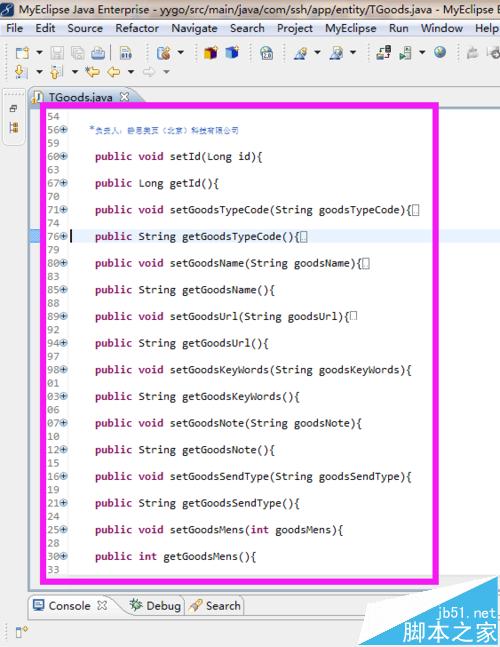The height and width of the screenshot is (647, 500).
Task: Expand folded setGoodsTypeCode method at line 71
Action: pyautogui.click(x=64, y=210)
